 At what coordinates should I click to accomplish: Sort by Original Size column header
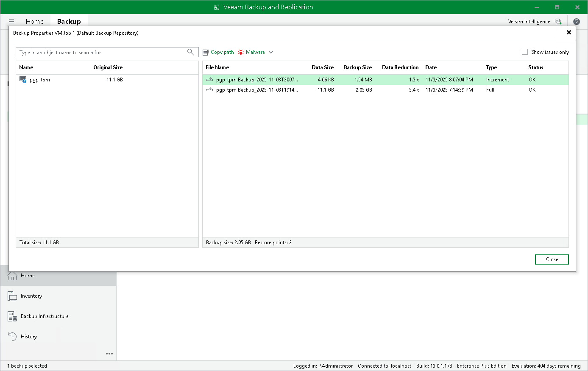[108, 67]
